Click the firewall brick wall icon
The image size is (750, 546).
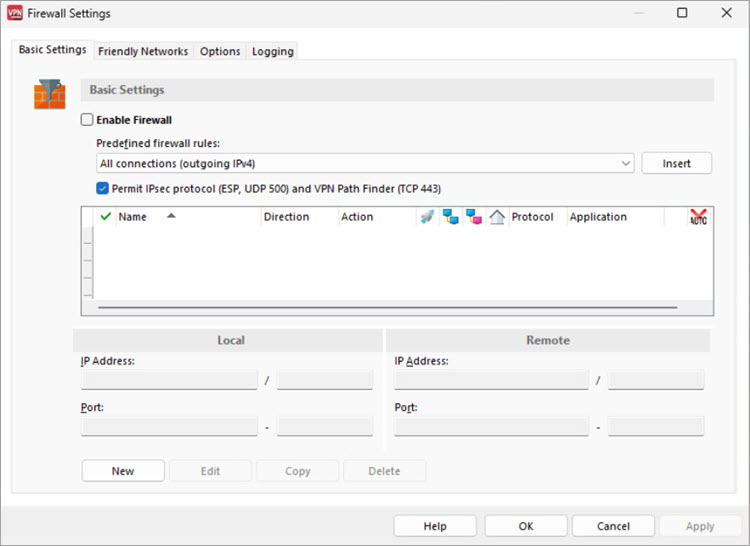pos(49,94)
